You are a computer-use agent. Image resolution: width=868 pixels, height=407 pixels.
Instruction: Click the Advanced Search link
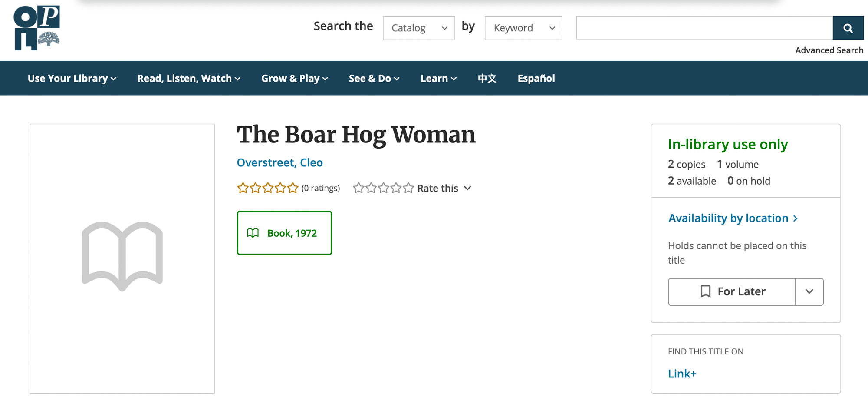tap(829, 50)
